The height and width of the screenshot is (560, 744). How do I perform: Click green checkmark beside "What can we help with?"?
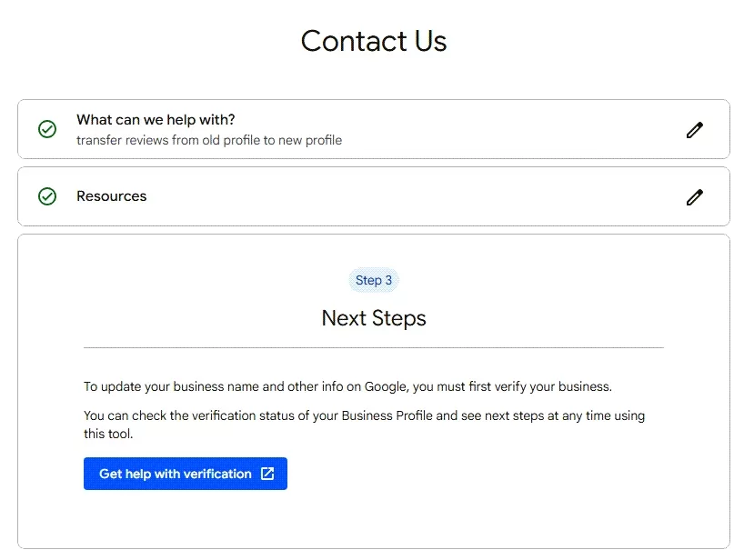[x=47, y=129]
